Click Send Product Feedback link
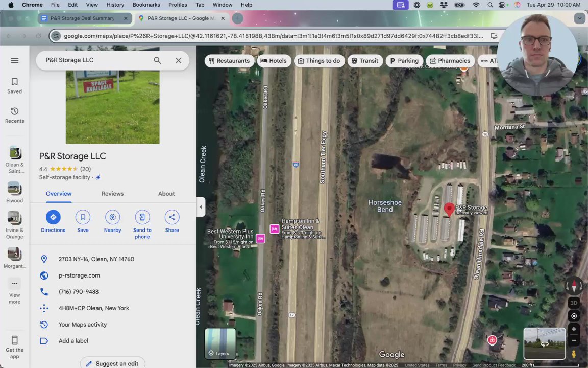 (x=494, y=365)
